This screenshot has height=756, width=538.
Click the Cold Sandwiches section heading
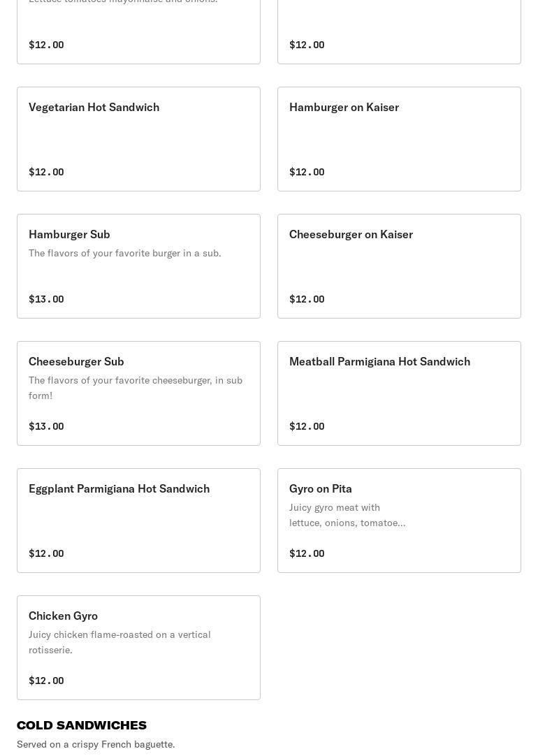pyautogui.click(x=82, y=725)
